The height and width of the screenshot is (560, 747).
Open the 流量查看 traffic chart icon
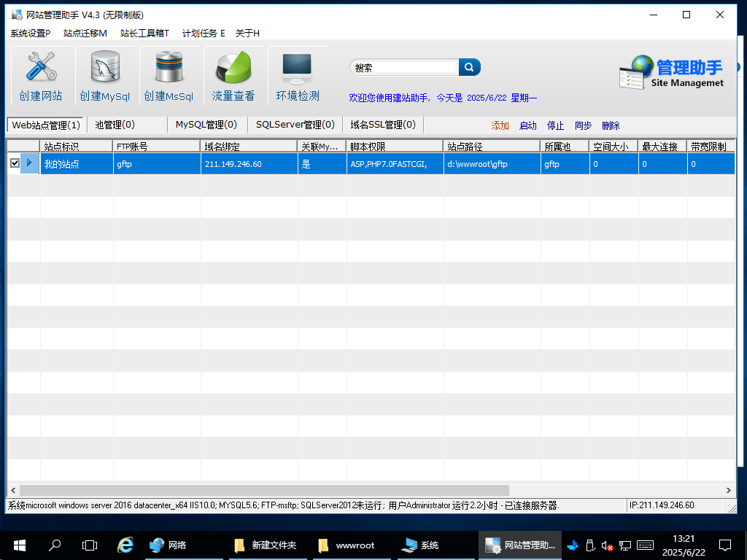tap(233, 76)
